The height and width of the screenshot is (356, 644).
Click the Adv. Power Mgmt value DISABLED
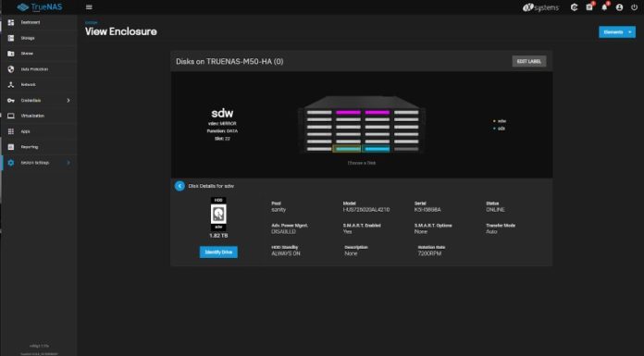[283, 231]
